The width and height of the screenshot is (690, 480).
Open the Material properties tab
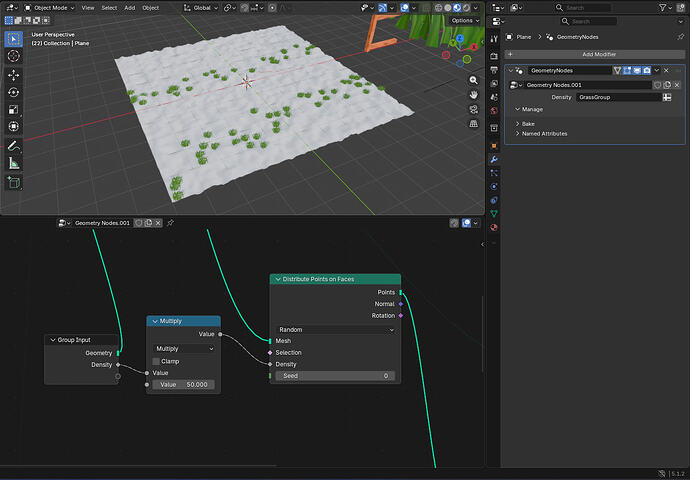494,227
